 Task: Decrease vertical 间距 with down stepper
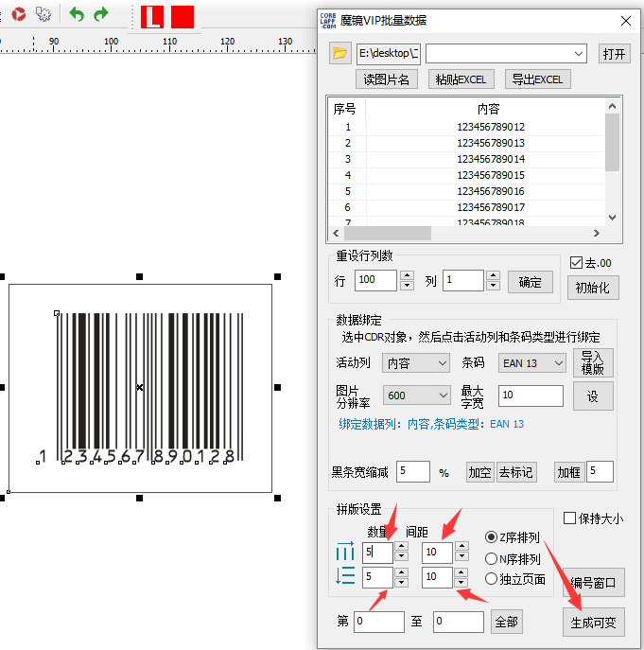(461, 583)
